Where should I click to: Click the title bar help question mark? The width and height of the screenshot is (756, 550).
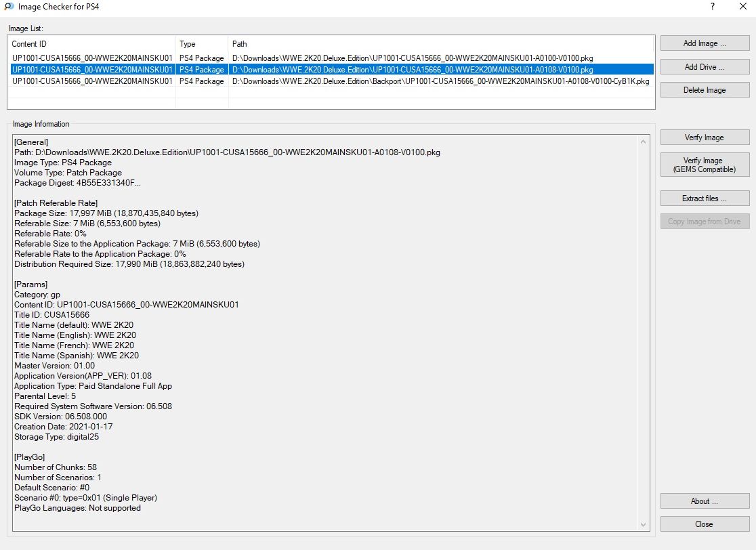tap(712, 6)
